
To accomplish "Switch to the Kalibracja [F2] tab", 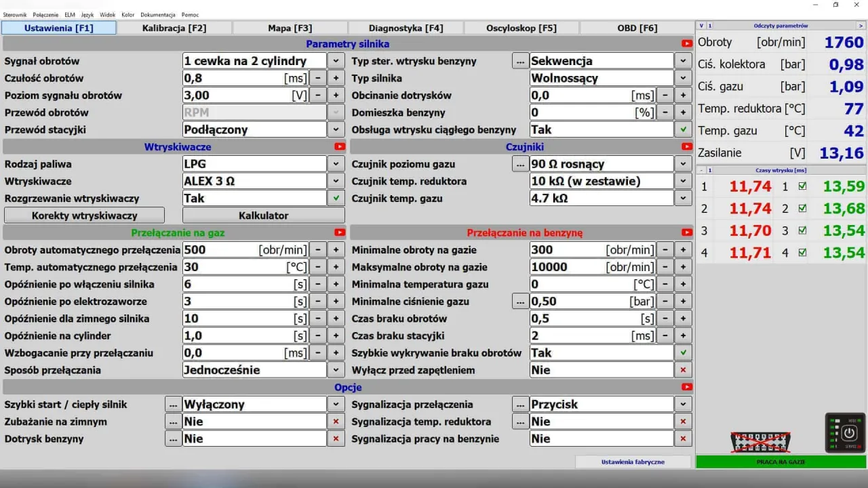I will [174, 28].
